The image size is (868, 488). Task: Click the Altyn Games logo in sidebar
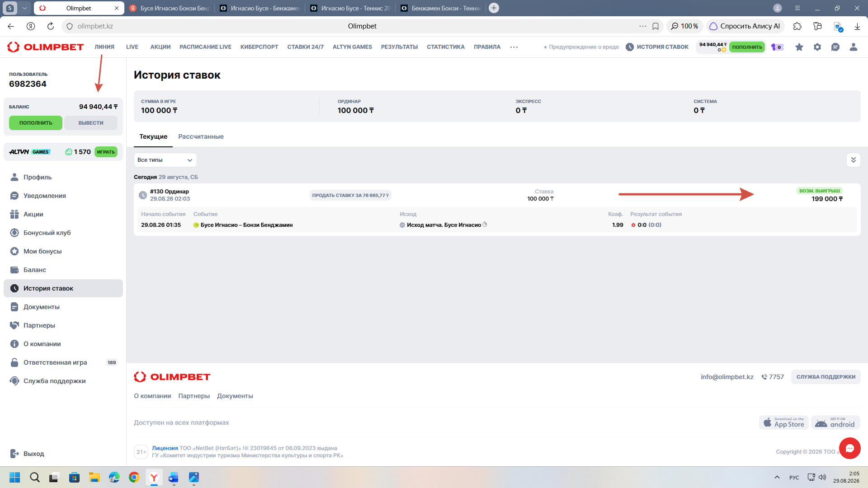(x=30, y=152)
